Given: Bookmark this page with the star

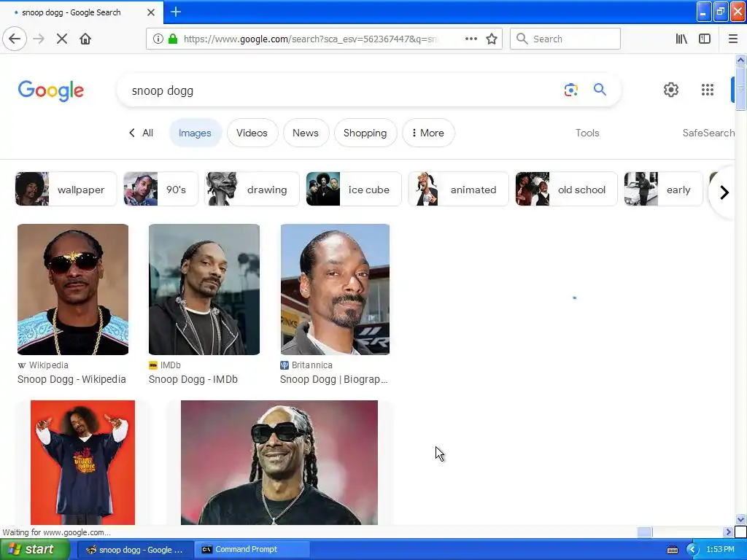Looking at the screenshot, I should point(492,39).
